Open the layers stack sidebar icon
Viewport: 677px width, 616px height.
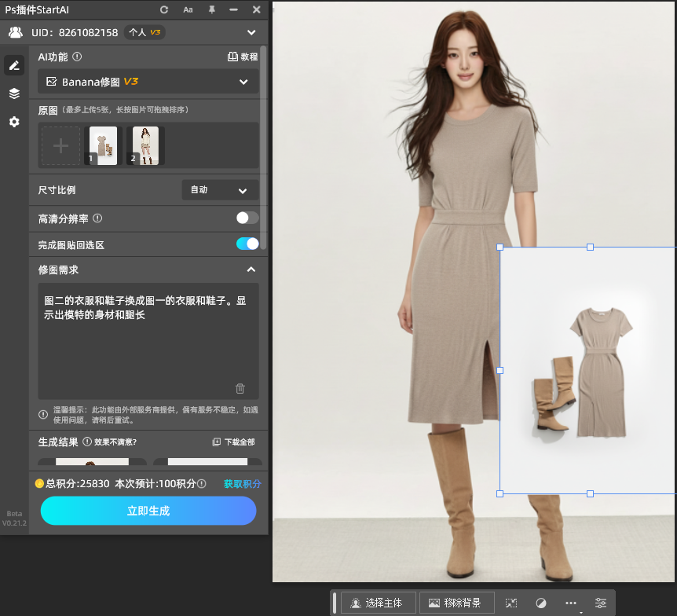tap(14, 93)
